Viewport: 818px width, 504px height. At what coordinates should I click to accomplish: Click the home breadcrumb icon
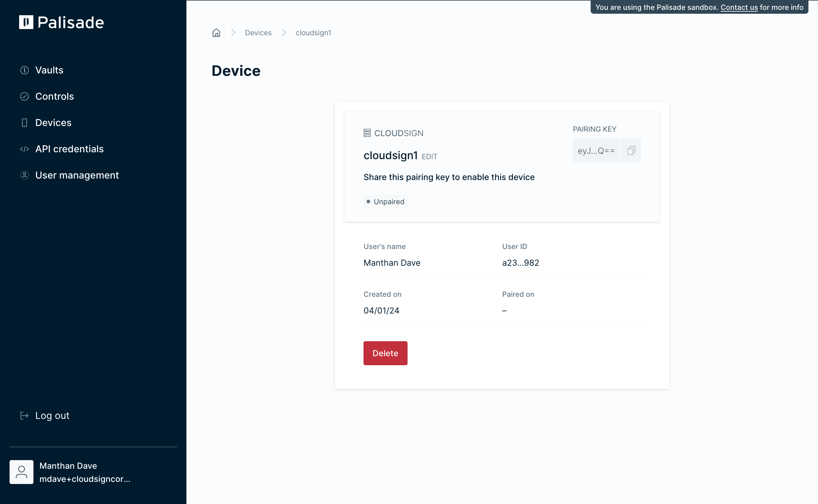click(x=216, y=33)
